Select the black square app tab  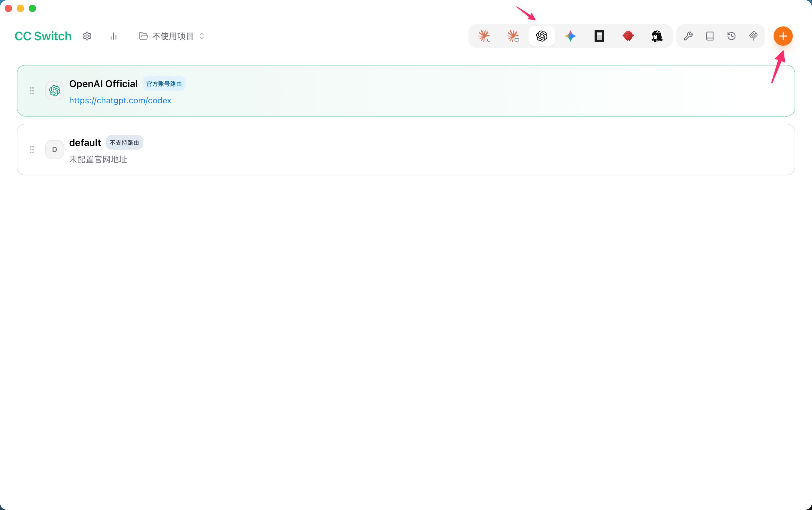click(x=599, y=36)
